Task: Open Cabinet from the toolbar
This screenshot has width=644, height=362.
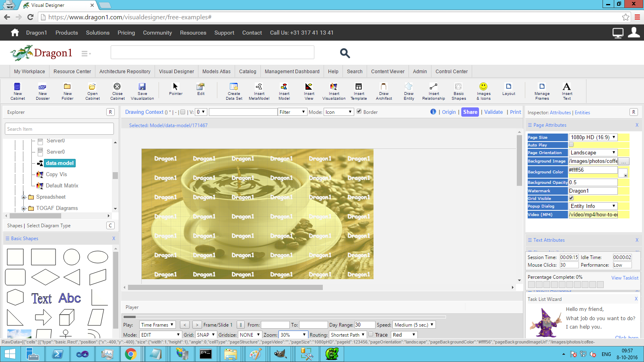Action: click(x=92, y=91)
